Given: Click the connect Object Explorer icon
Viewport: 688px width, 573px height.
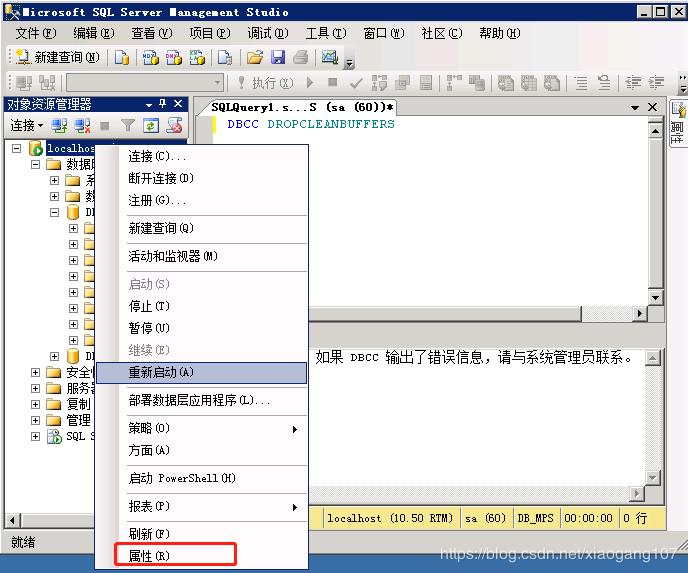Looking at the screenshot, I should (x=59, y=126).
